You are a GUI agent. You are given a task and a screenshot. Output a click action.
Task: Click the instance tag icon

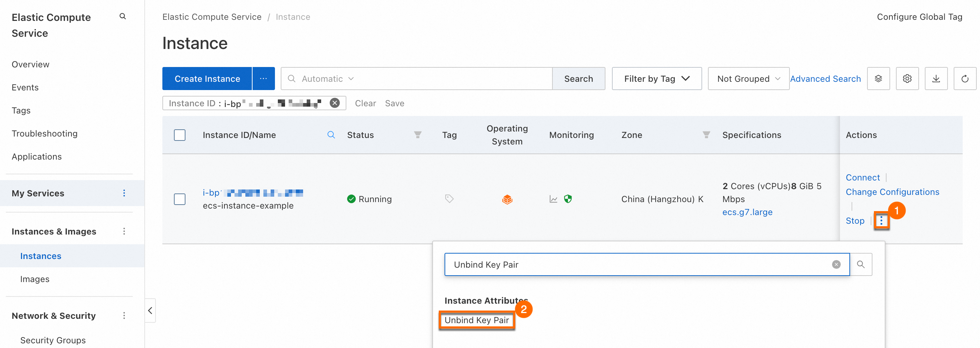449,199
